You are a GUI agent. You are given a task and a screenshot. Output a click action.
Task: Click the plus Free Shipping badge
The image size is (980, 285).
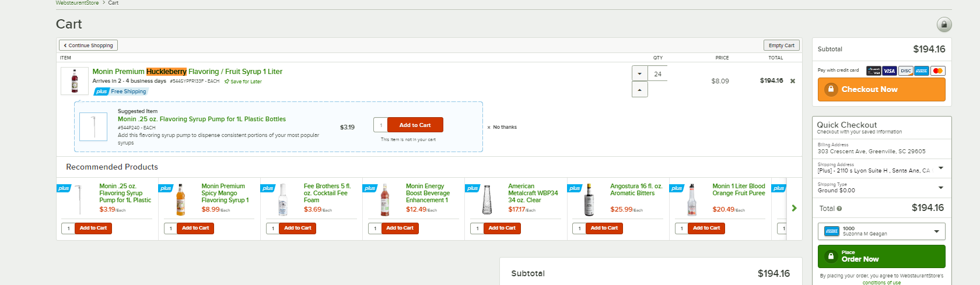(121, 92)
